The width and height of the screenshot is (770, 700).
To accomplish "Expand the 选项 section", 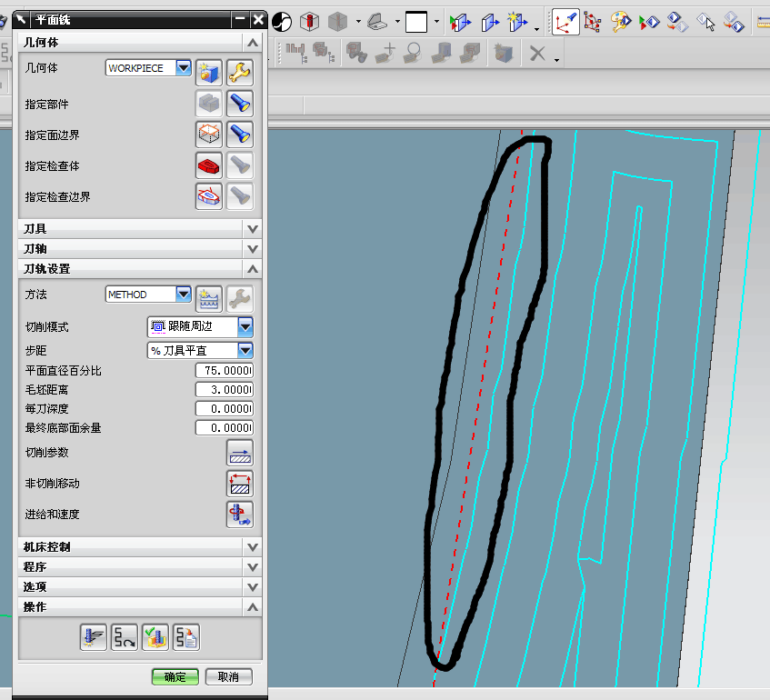I will click(x=253, y=587).
